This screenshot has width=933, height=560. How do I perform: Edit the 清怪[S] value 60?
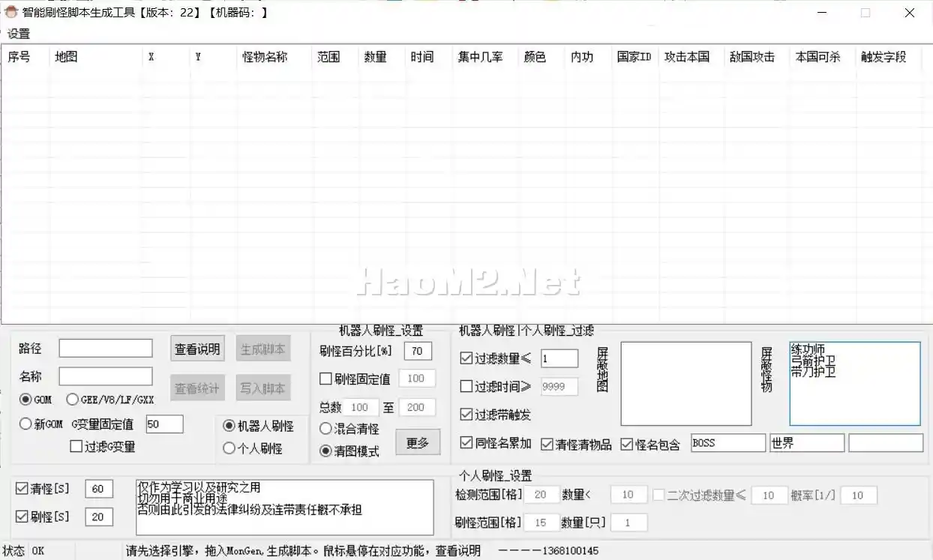(x=99, y=489)
